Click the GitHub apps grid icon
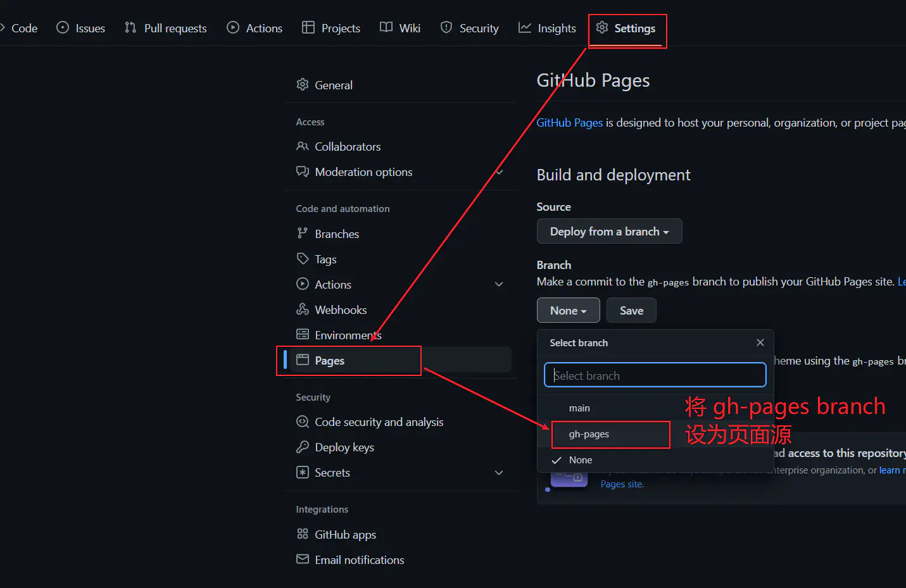Image resolution: width=906 pixels, height=588 pixels. [303, 534]
